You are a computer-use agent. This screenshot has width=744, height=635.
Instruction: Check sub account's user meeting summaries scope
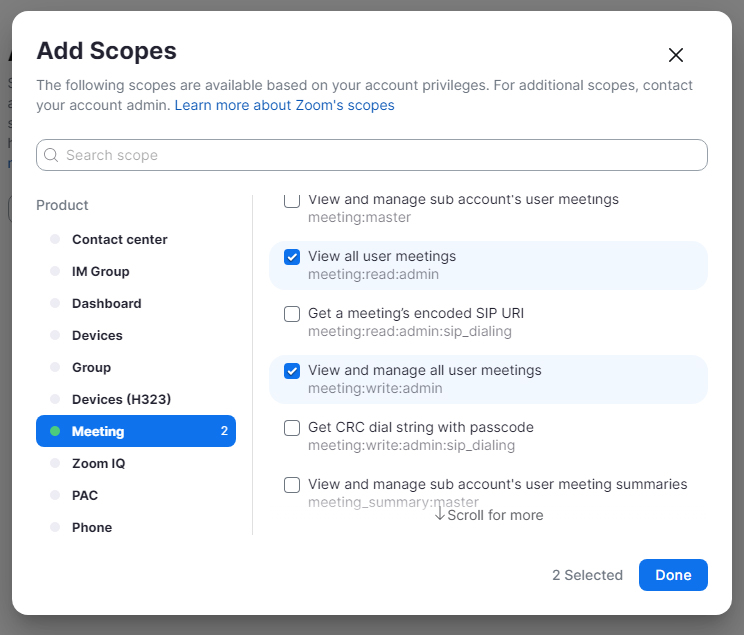[292, 485]
